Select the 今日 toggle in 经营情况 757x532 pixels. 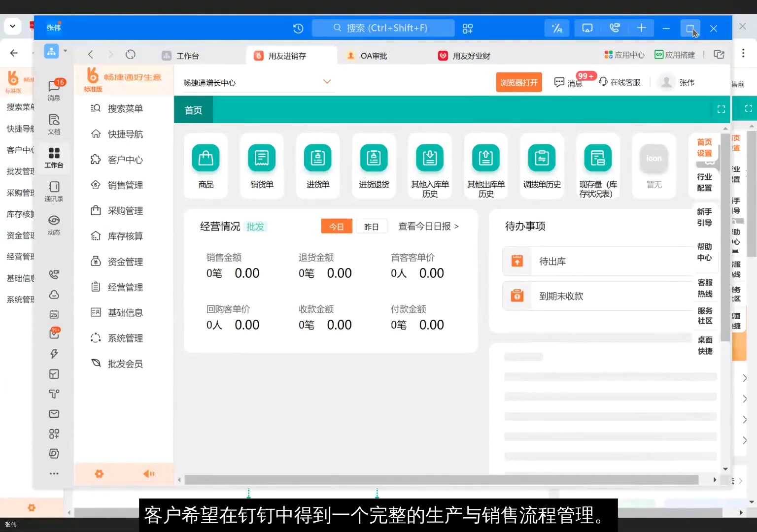click(x=337, y=226)
